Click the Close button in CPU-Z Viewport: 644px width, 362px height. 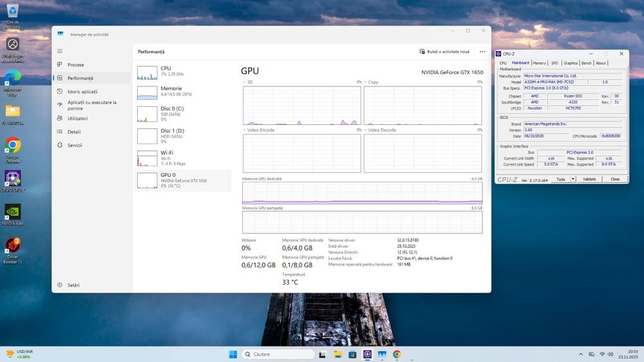point(615,180)
